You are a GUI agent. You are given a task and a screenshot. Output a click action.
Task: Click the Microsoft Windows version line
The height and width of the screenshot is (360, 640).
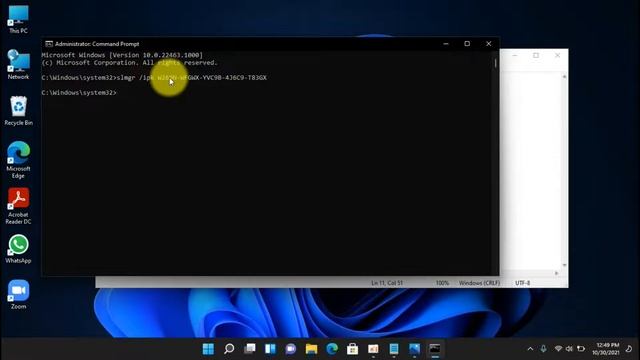pyautogui.click(x=122, y=55)
